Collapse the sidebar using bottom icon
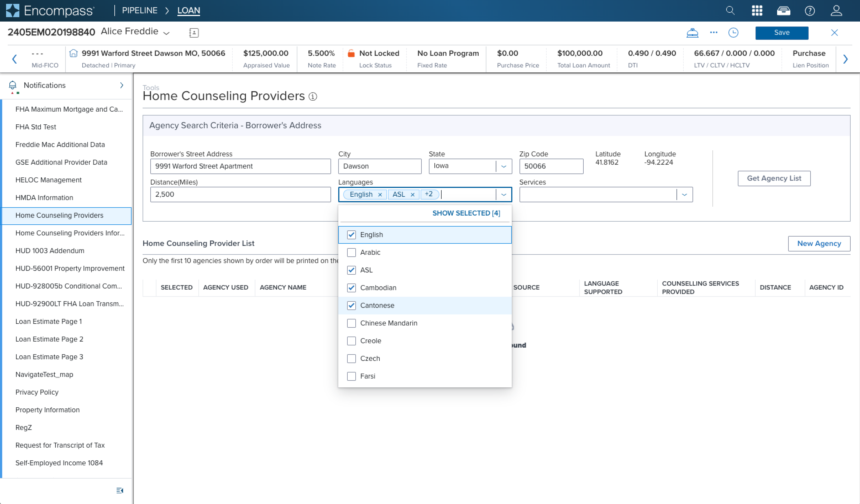Screen dimensions: 860x504 pyautogui.click(x=119, y=490)
